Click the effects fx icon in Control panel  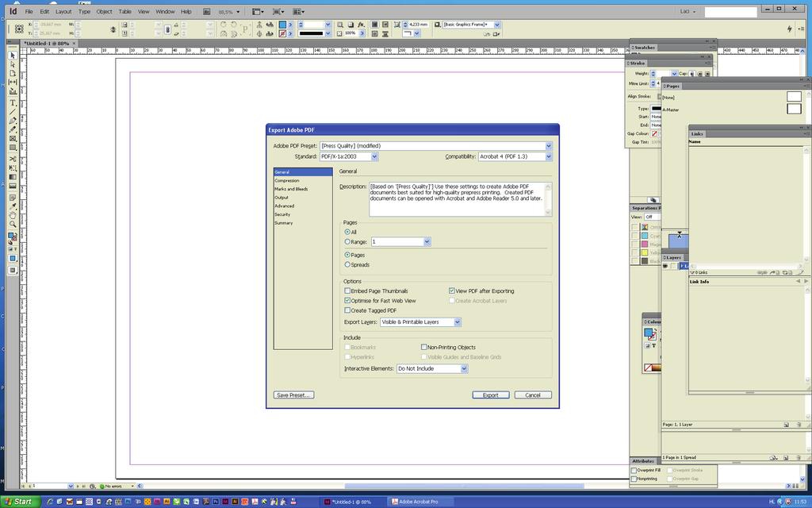point(361,25)
